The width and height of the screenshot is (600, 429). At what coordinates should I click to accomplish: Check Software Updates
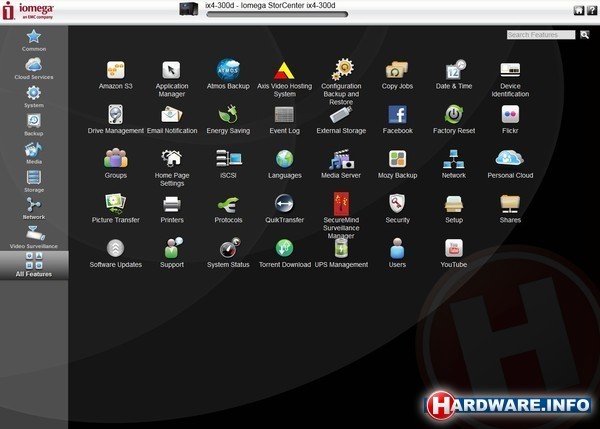click(116, 253)
